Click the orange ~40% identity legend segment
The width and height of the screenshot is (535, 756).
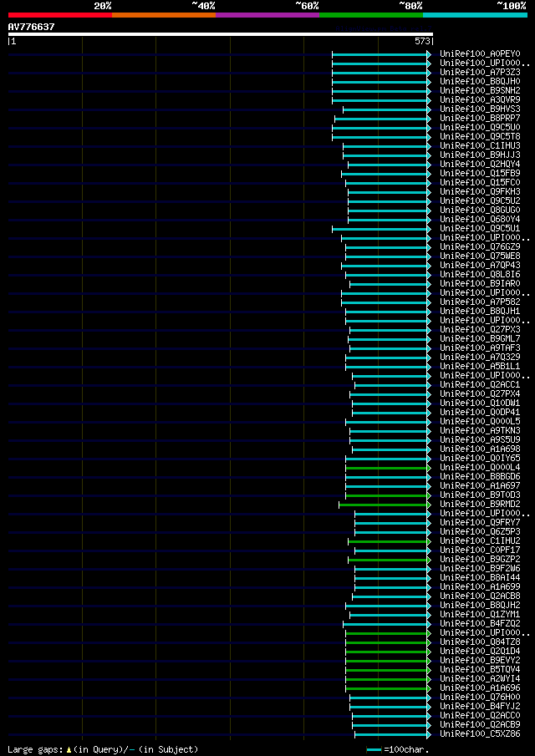pyautogui.click(x=164, y=15)
